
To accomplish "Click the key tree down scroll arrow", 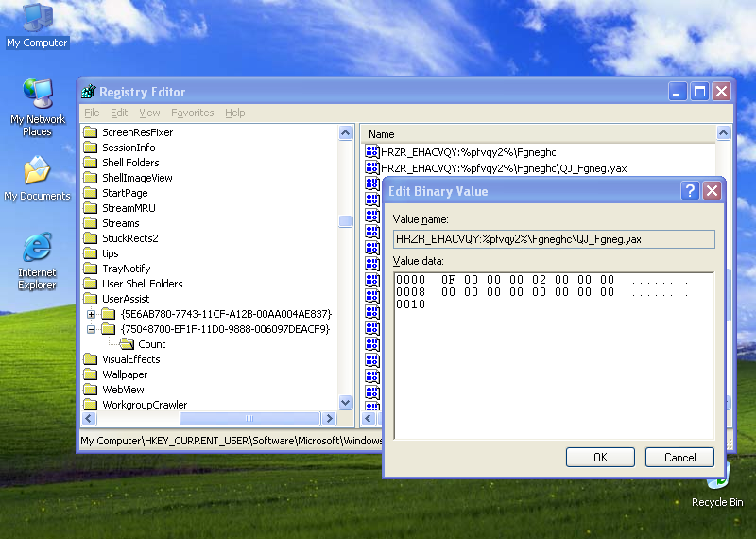I will 345,402.
